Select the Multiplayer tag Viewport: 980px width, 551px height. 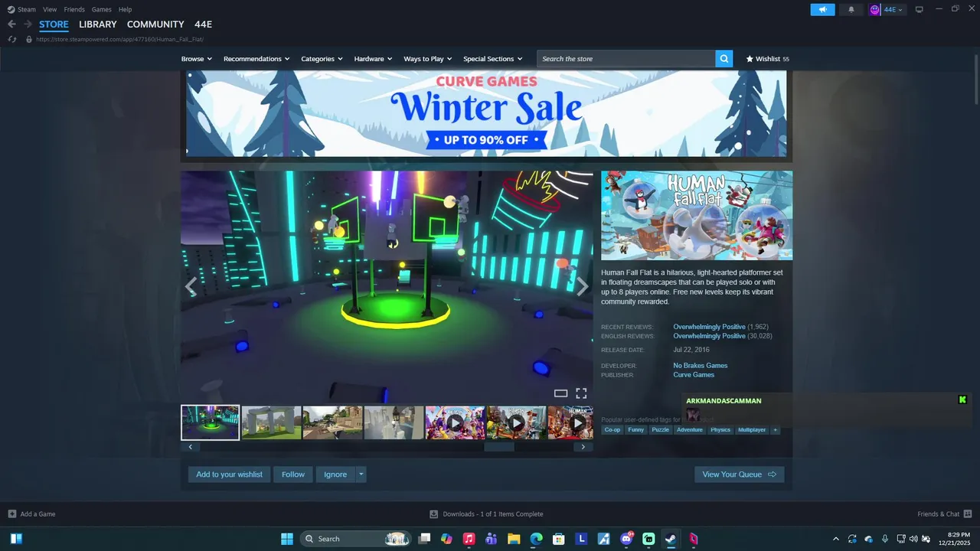(752, 430)
